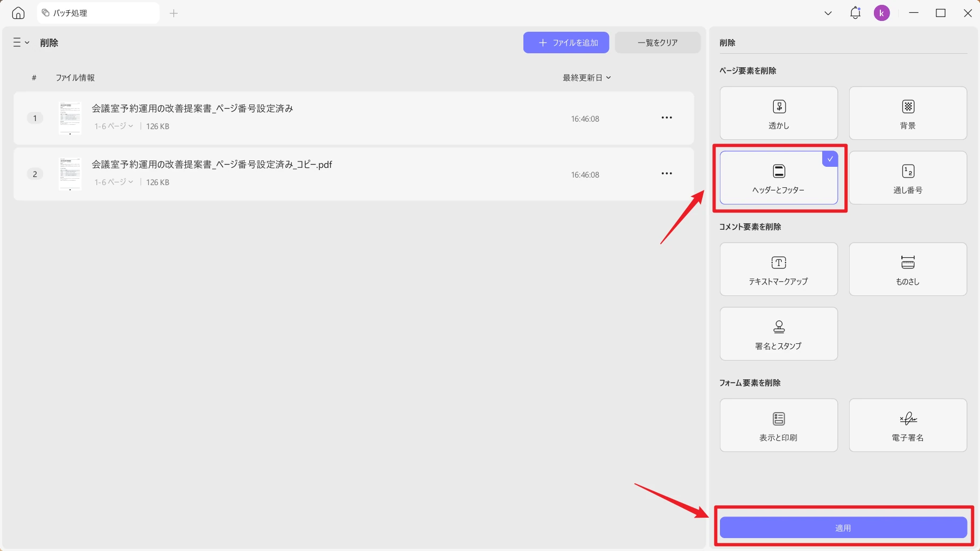Open the batch mode list dropdown beside 削除
Viewport: 980px width, 551px height.
click(x=21, y=43)
